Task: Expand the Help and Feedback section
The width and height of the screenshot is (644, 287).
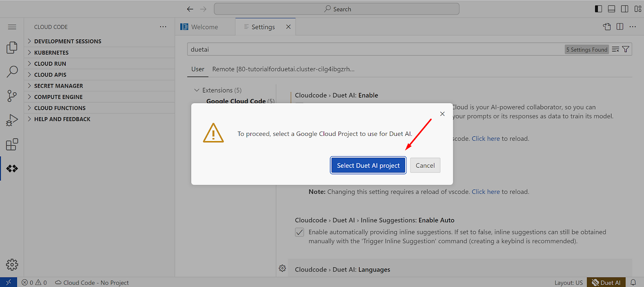Action: point(99,119)
